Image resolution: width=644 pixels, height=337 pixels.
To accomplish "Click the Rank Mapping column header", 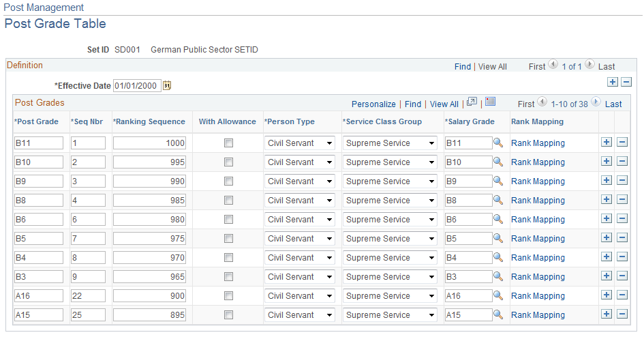I will click(537, 121).
